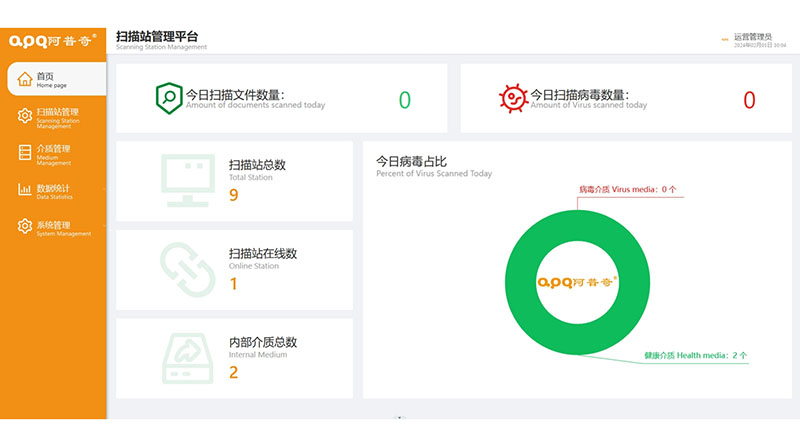Click the Health media label on the chart
Screen dimensions: 800x447
696,355
